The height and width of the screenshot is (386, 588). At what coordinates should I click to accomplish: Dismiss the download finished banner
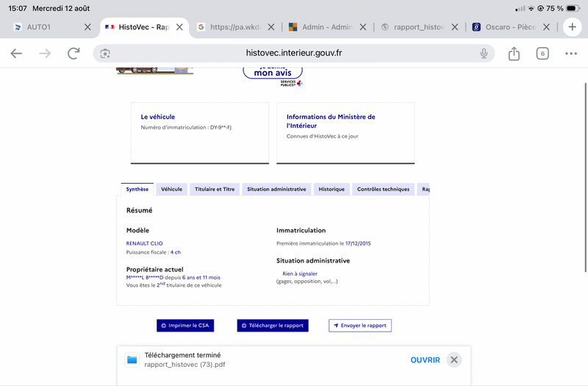tap(454, 360)
